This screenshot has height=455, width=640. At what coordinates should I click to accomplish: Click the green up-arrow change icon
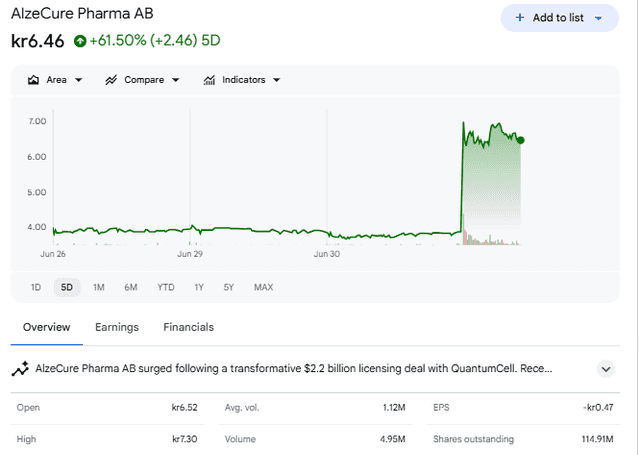(80, 41)
